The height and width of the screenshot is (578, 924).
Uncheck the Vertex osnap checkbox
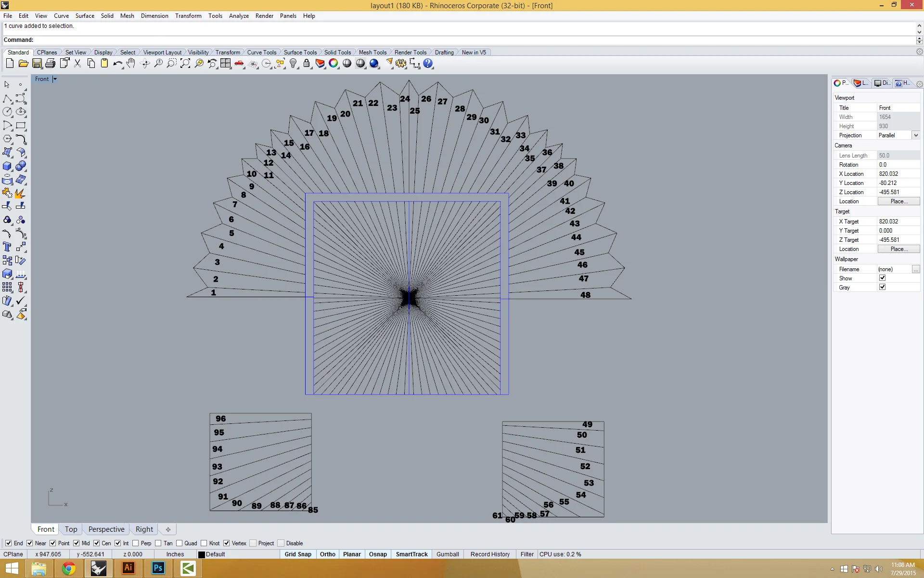(227, 543)
